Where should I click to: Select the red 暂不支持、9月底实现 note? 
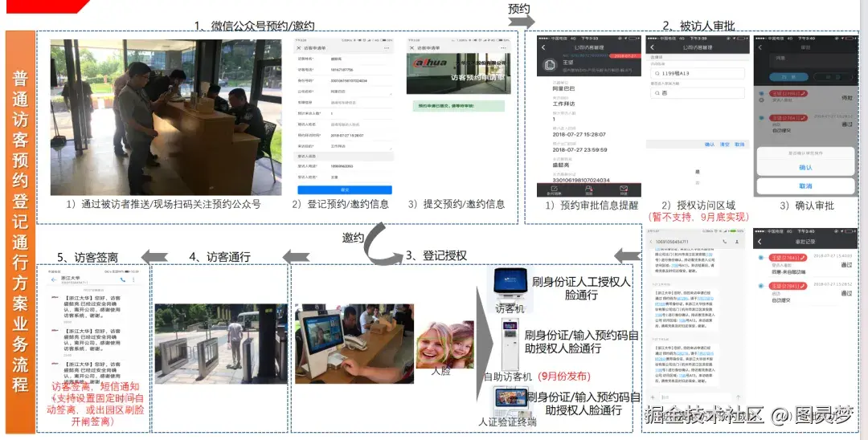(698, 217)
